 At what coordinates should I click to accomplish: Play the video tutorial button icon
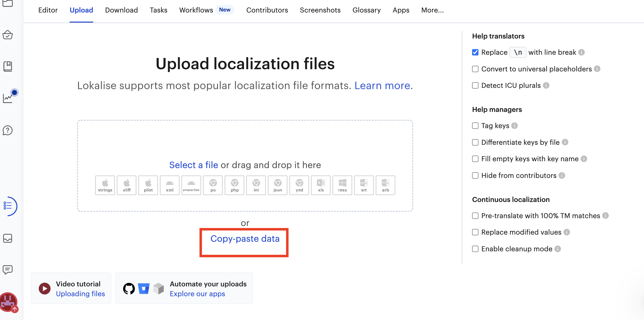(45, 289)
